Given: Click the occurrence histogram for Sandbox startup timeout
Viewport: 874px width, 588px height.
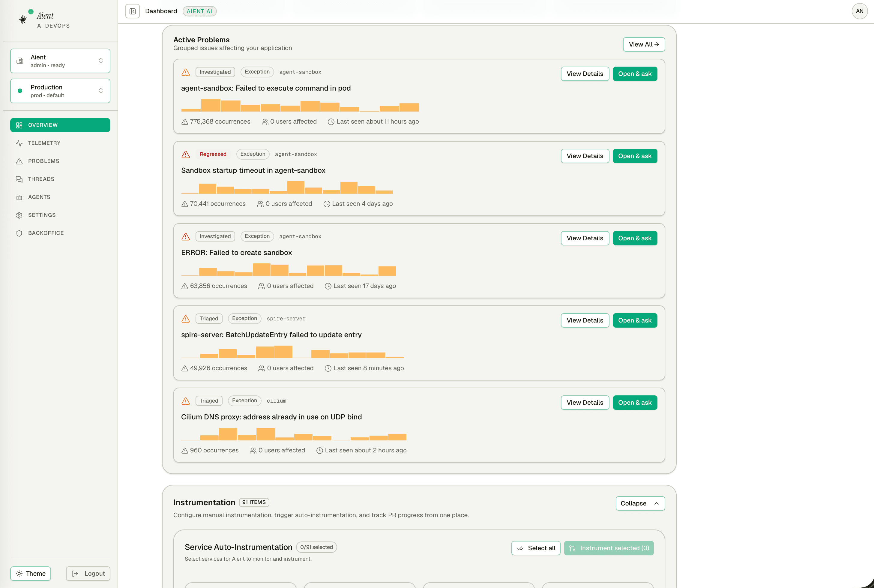Looking at the screenshot, I should coord(287,187).
